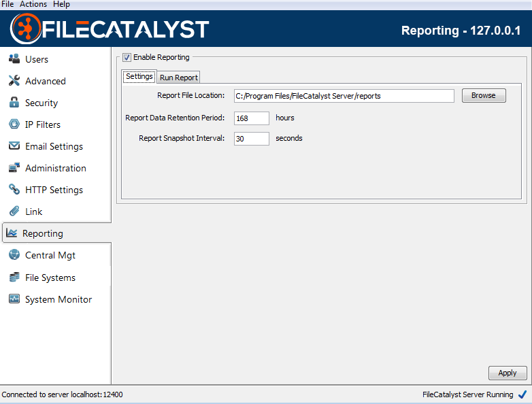Click the 'Connected to server localhost:12400' status

(62, 394)
